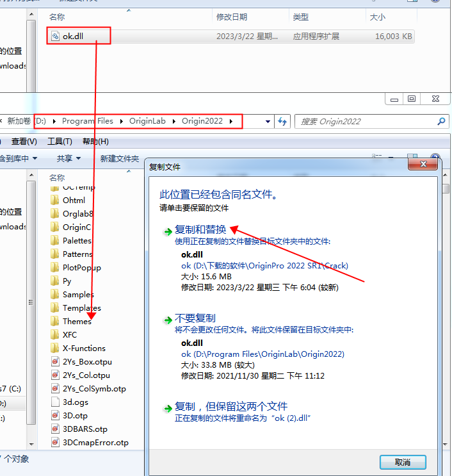Click the 新建文件夹 toolbar button
The height and width of the screenshot is (476, 452).
[120, 158]
